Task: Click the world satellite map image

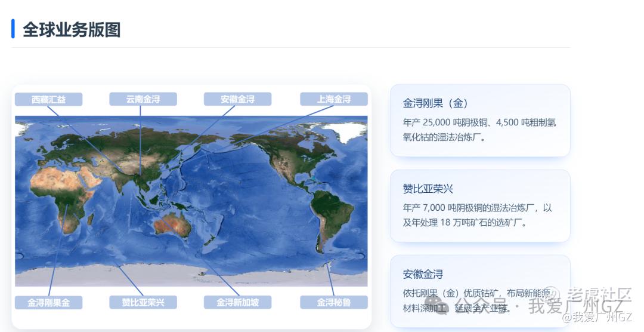Action: [x=191, y=201]
